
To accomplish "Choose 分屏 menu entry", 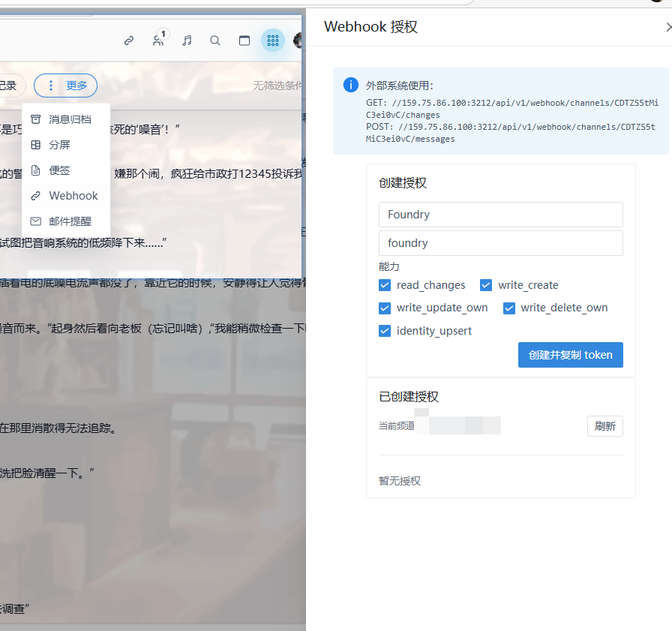I will 66,145.
